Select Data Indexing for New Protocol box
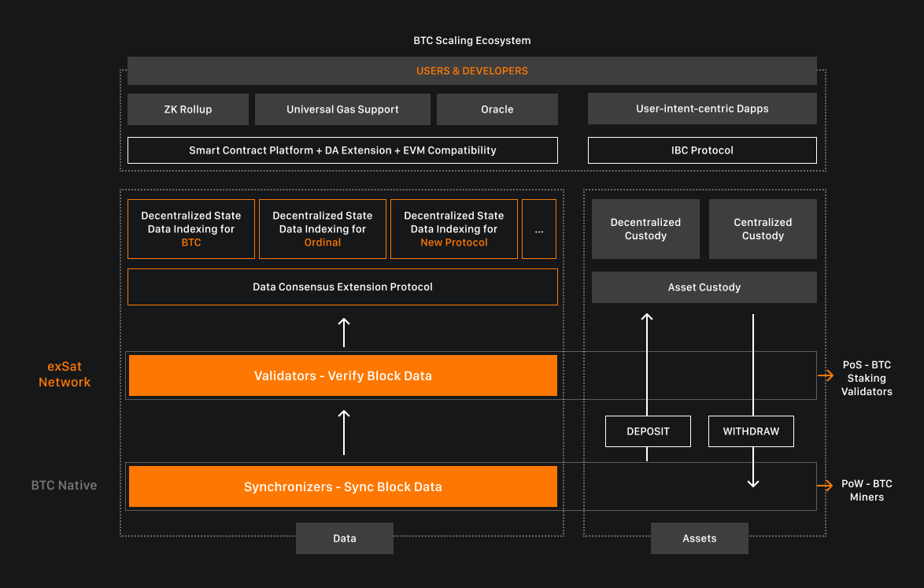The image size is (924, 588). (x=454, y=229)
